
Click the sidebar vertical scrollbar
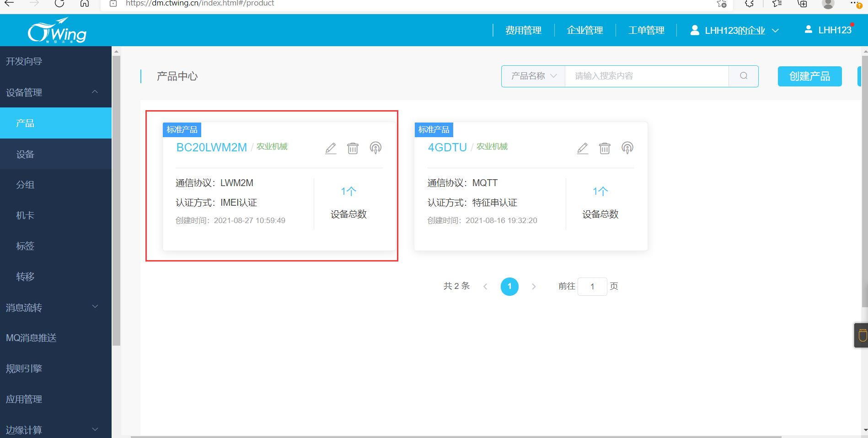tap(116, 201)
